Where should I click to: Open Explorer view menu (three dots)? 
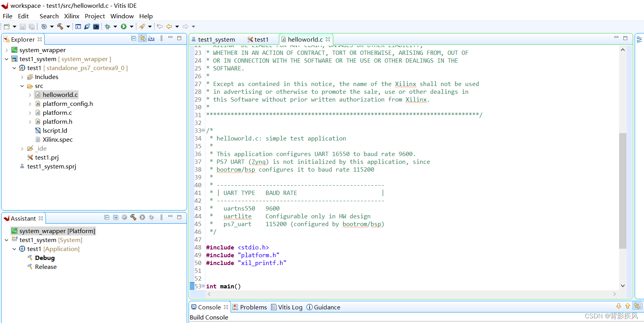click(161, 39)
